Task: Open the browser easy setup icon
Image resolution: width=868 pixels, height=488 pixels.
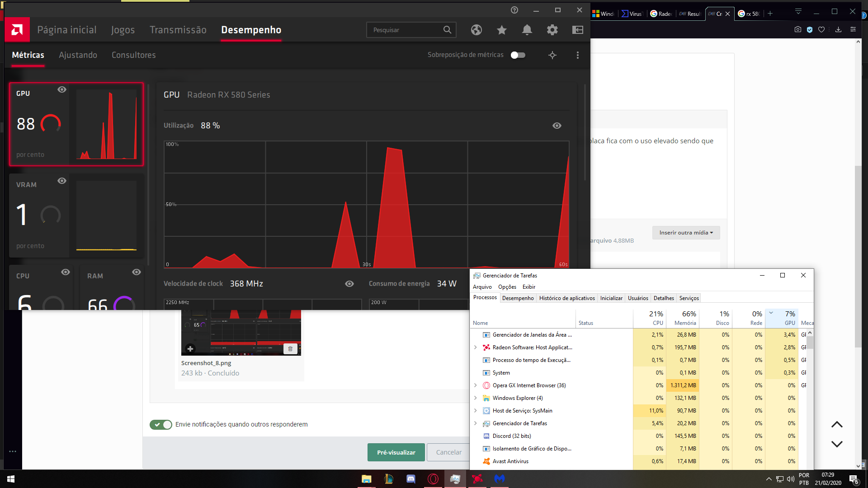Action: tap(853, 29)
